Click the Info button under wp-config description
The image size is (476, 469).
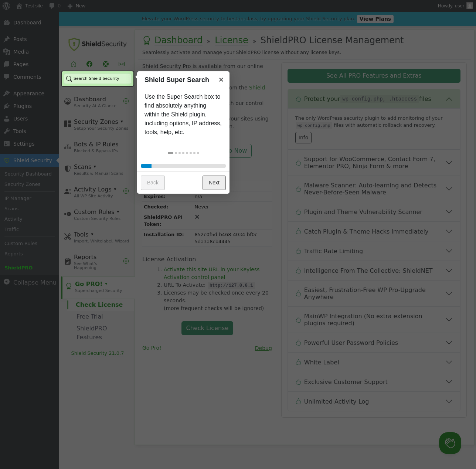click(x=303, y=137)
